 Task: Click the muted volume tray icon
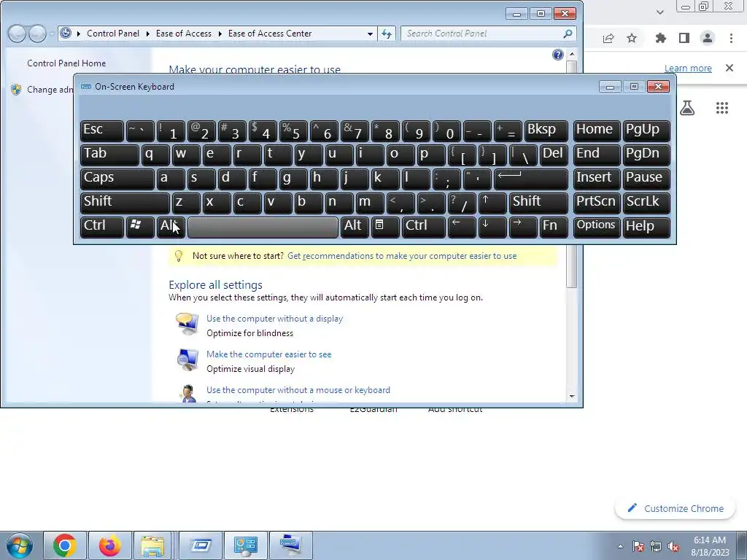tap(673, 547)
